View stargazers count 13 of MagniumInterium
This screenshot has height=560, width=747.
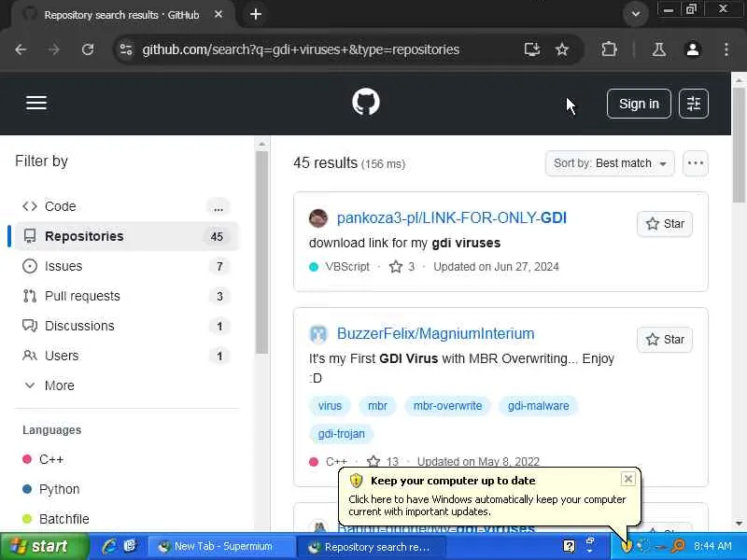pyautogui.click(x=383, y=461)
